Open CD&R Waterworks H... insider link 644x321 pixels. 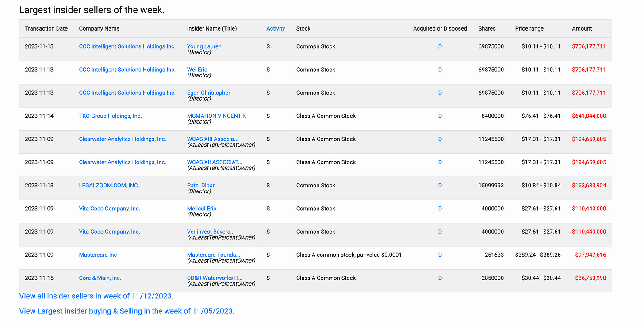[215, 278]
